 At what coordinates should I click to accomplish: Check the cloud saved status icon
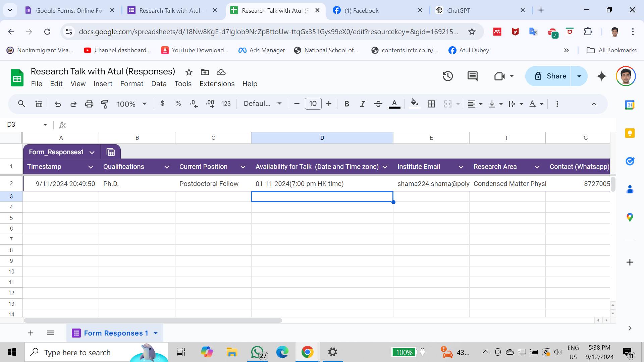(x=221, y=72)
